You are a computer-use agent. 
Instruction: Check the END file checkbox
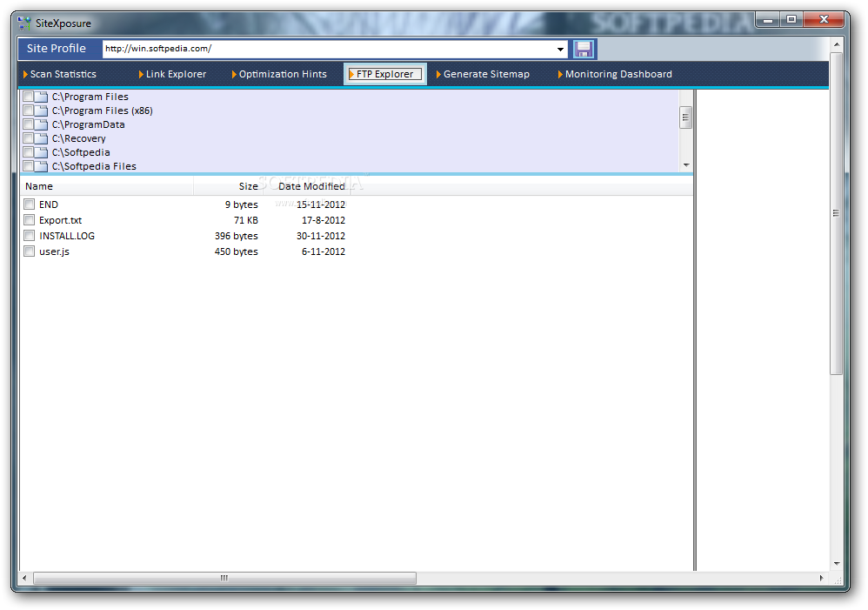pos(30,204)
